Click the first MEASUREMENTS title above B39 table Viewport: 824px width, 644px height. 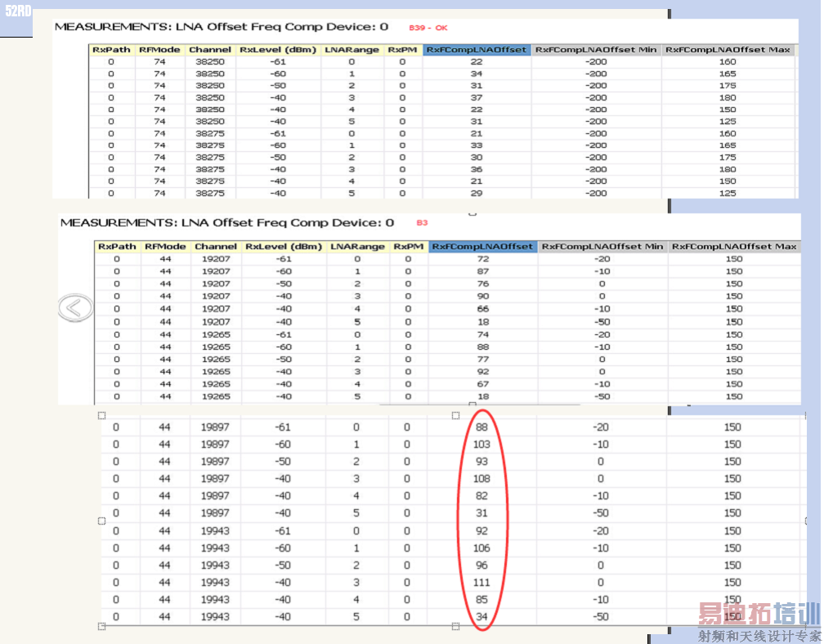click(x=221, y=27)
